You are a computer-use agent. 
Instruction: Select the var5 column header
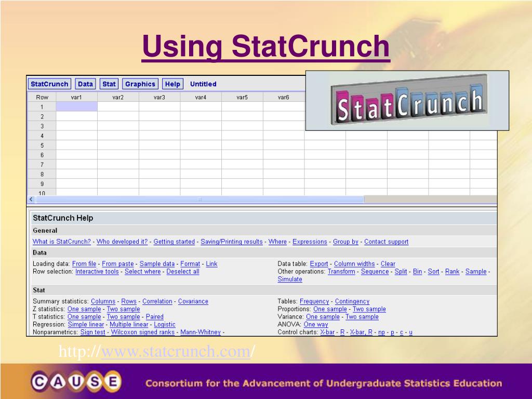point(242,97)
